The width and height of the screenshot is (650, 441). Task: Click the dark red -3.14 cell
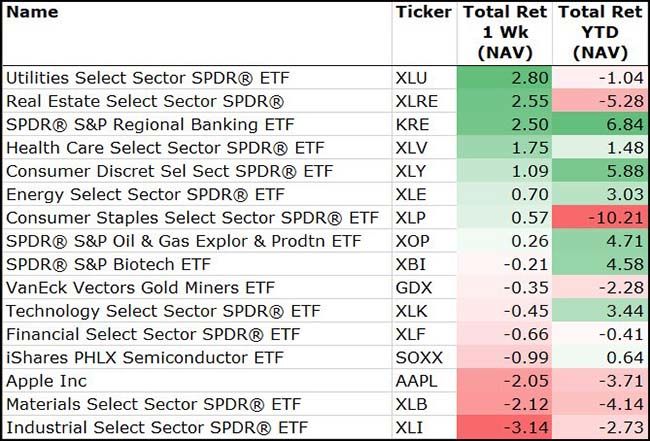click(x=504, y=427)
